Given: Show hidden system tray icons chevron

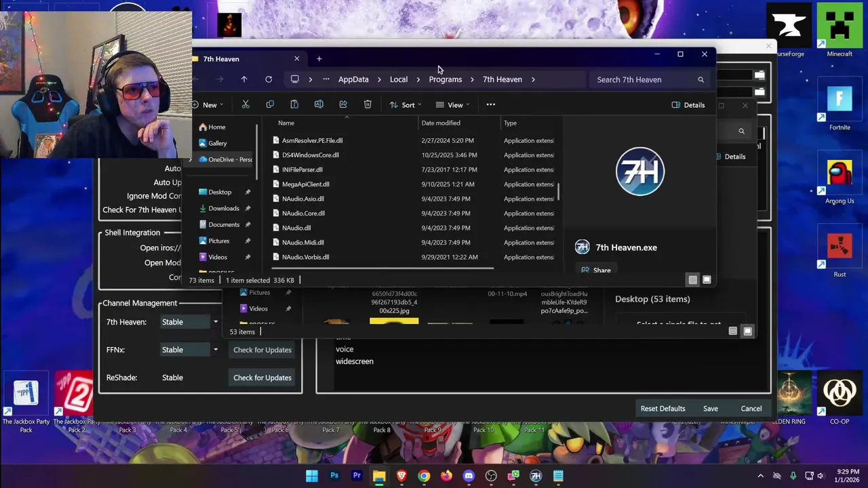Looking at the screenshot, I should (x=760, y=476).
